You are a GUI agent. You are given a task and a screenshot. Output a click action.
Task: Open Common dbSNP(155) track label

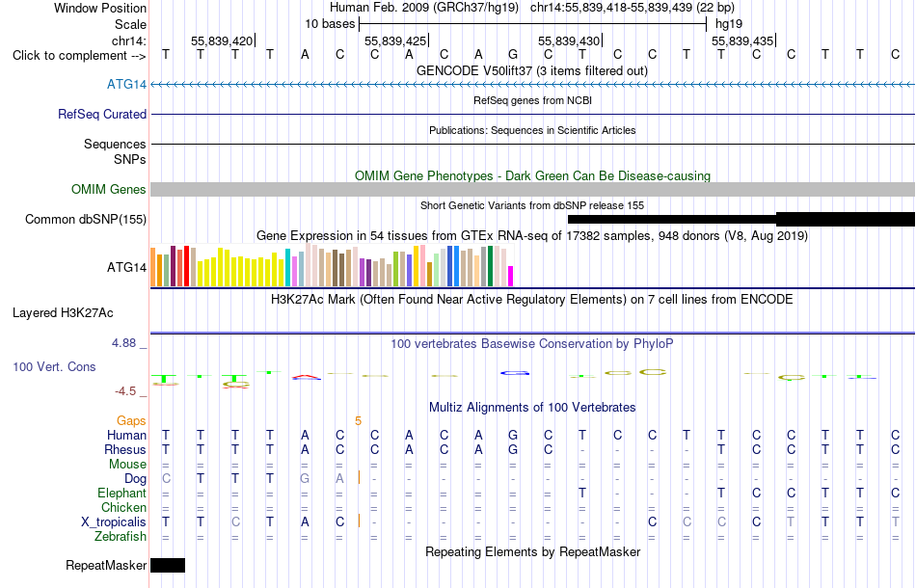(86, 220)
